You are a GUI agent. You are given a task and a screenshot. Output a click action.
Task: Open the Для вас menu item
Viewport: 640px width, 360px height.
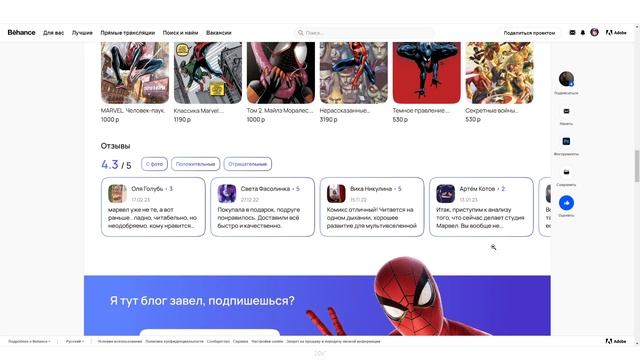click(x=53, y=33)
